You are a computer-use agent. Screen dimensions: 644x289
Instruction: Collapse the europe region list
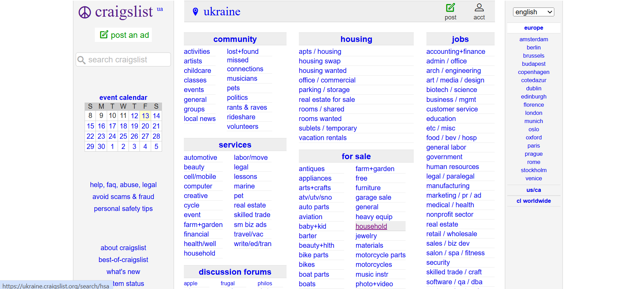pyautogui.click(x=533, y=28)
